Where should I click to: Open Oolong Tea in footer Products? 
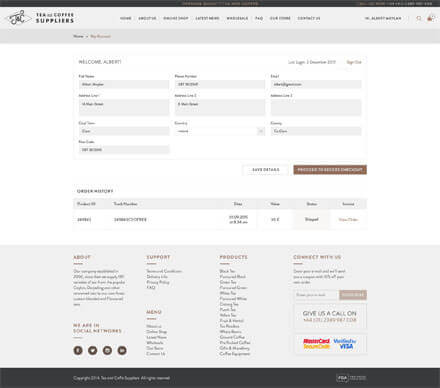(x=229, y=304)
